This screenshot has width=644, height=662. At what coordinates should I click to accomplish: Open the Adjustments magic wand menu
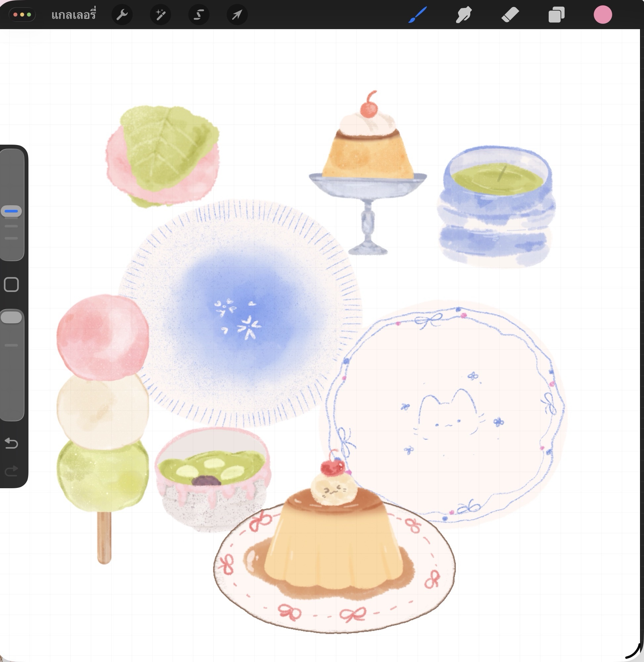tap(160, 15)
